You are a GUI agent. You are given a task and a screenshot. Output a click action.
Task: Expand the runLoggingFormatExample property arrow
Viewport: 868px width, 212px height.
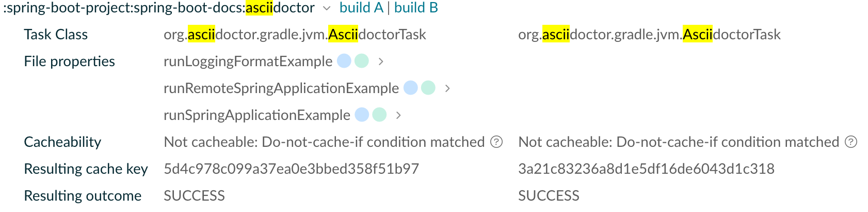click(381, 62)
